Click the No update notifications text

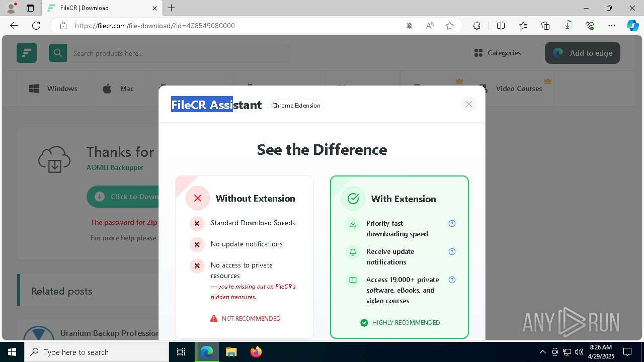[247, 244]
